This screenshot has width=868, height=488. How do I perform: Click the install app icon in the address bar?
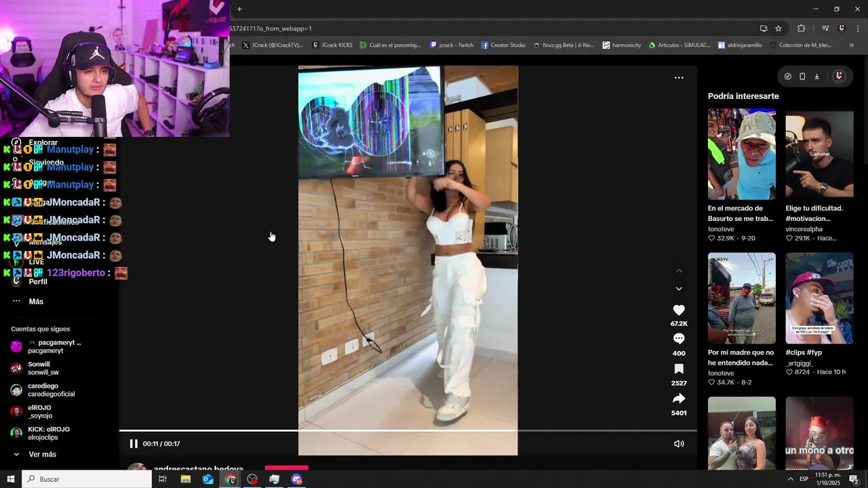(x=764, y=28)
